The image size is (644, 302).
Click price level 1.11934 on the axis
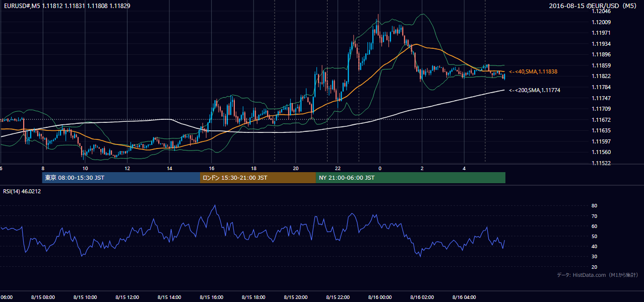click(602, 44)
